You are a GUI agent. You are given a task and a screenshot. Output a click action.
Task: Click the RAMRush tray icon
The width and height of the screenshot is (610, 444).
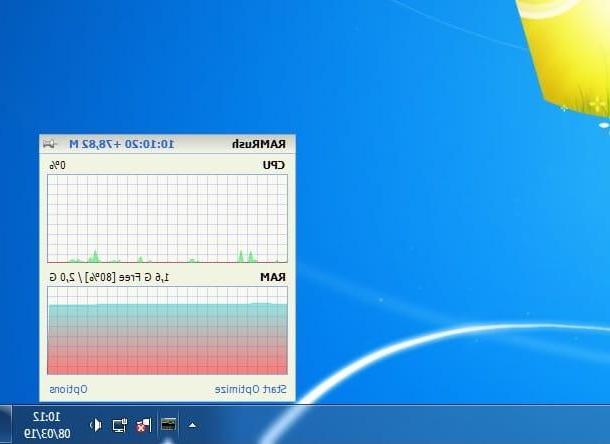click(x=168, y=424)
